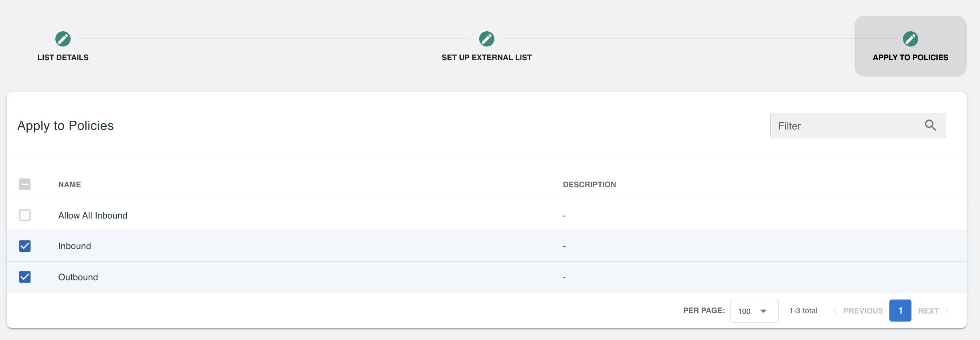
Task: Select page 1 in pagination
Action: (900, 310)
